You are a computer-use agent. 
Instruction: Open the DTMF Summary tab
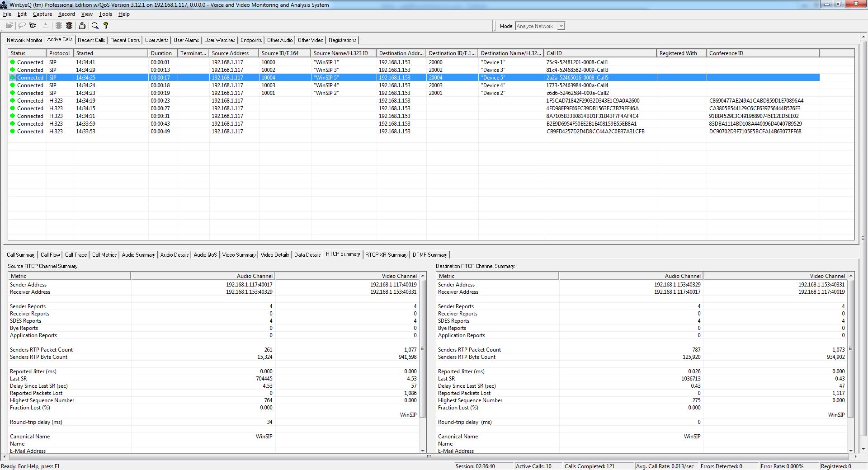[x=430, y=255]
